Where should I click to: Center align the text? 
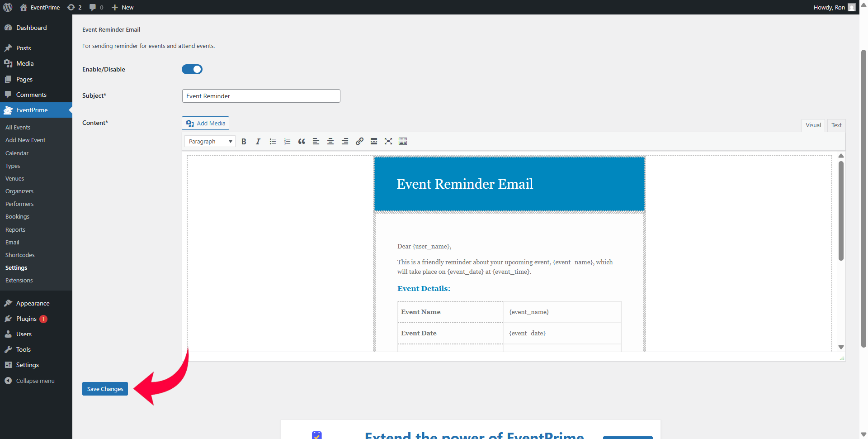[x=330, y=141]
